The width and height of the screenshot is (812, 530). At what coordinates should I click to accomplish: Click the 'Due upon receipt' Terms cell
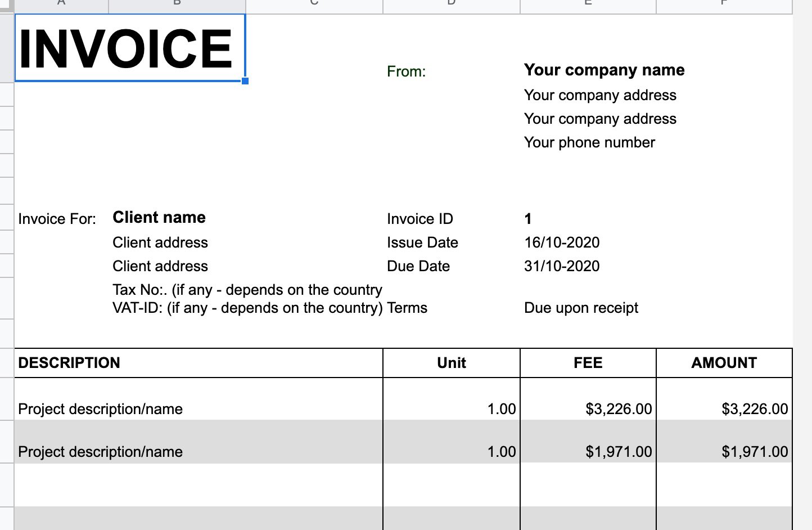tap(581, 308)
